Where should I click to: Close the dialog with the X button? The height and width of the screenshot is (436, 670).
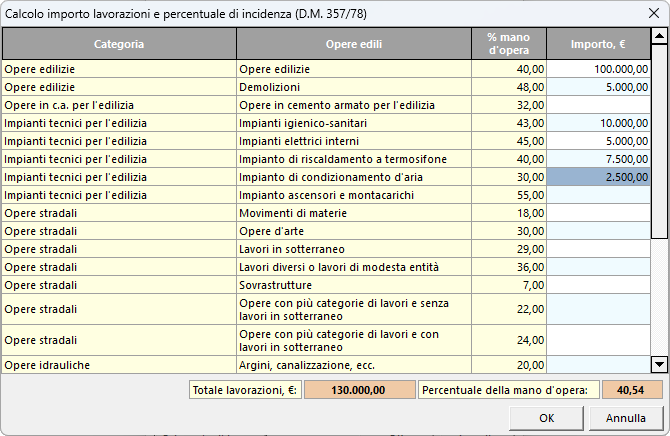point(649,13)
